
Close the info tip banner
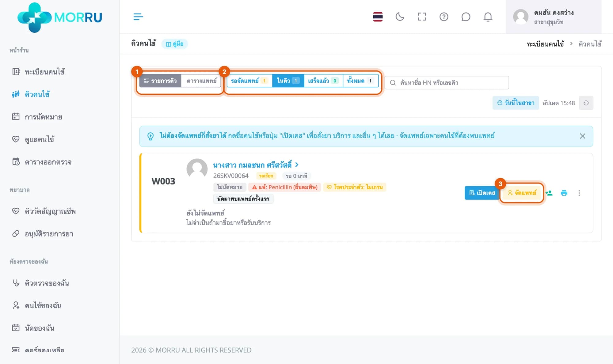582,136
